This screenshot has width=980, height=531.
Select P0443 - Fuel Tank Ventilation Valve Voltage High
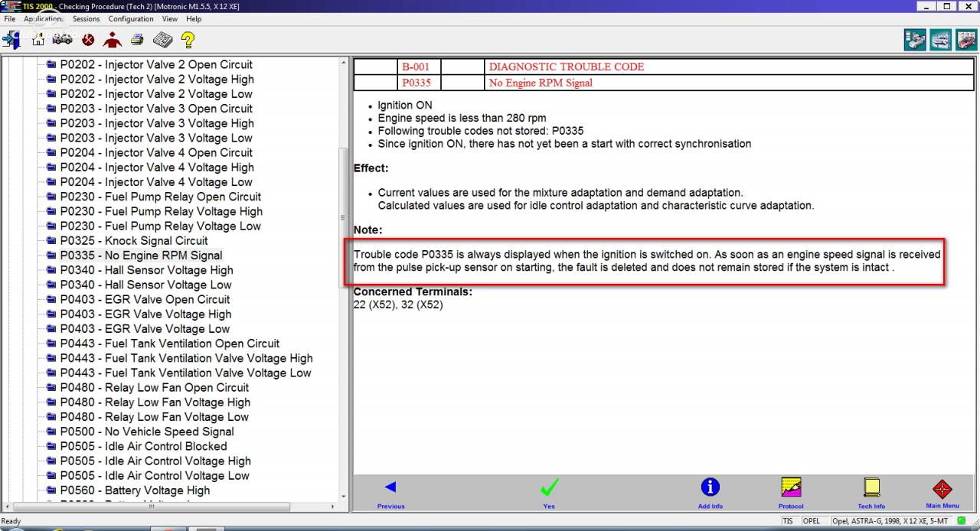coord(187,358)
